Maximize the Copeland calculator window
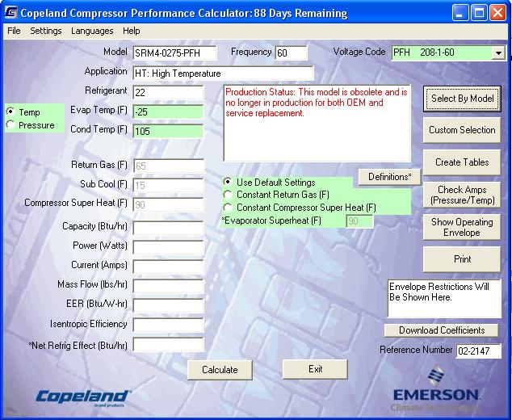This screenshot has height=420, width=512. pyautogui.click(x=479, y=13)
